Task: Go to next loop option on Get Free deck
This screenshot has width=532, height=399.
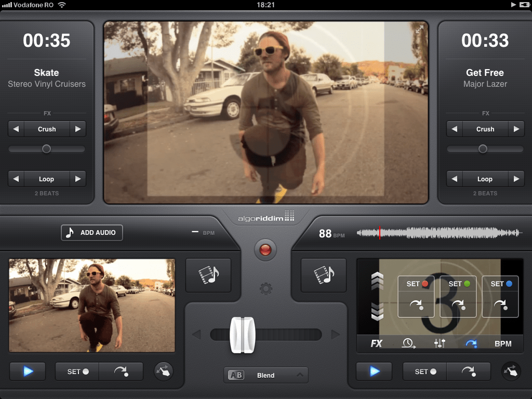Action: pyautogui.click(x=516, y=179)
